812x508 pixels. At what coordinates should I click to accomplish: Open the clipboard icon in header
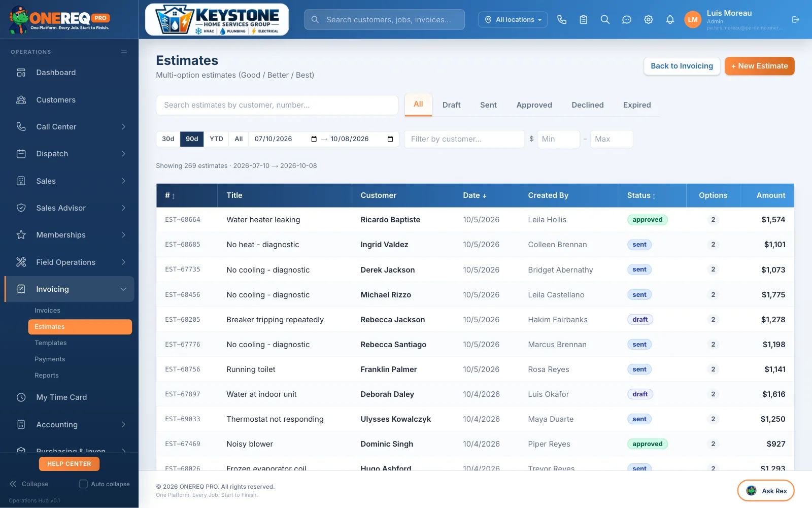pyautogui.click(x=584, y=19)
